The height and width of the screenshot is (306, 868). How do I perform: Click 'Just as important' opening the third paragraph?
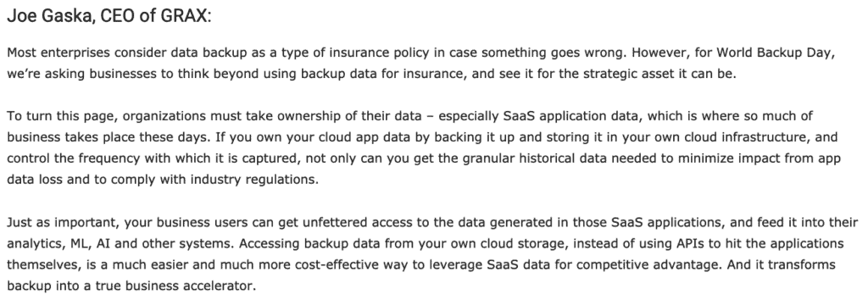62,222
